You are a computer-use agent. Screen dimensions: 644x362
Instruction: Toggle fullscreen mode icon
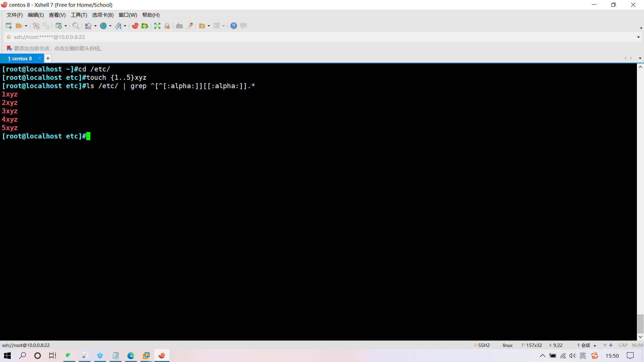coord(157,26)
